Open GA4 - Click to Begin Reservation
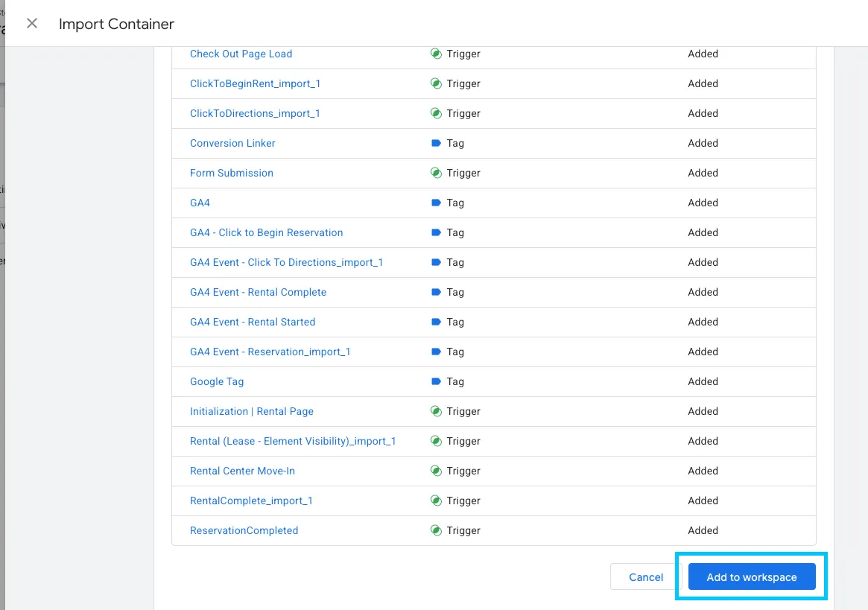The height and width of the screenshot is (610, 868). point(266,233)
